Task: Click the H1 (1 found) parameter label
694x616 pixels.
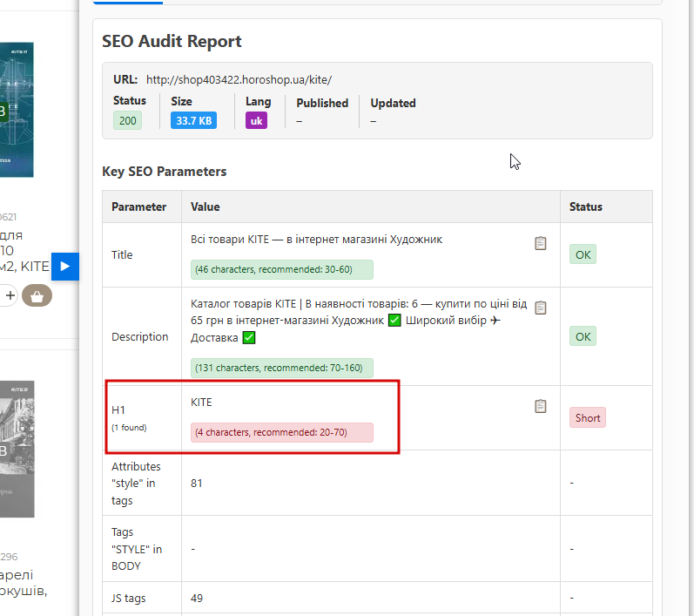Action: [x=129, y=417]
